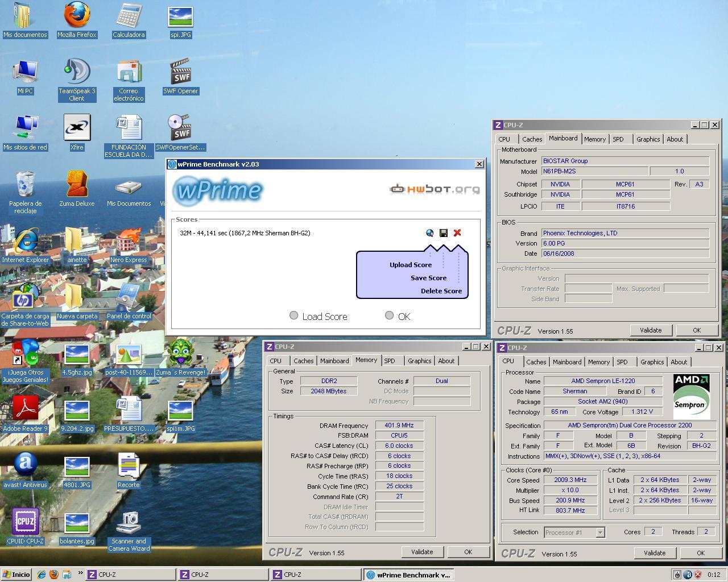The image size is (728, 582).
Task: Open Carpeta de carga de Share-to-Web icon
Action: pos(25,305)
